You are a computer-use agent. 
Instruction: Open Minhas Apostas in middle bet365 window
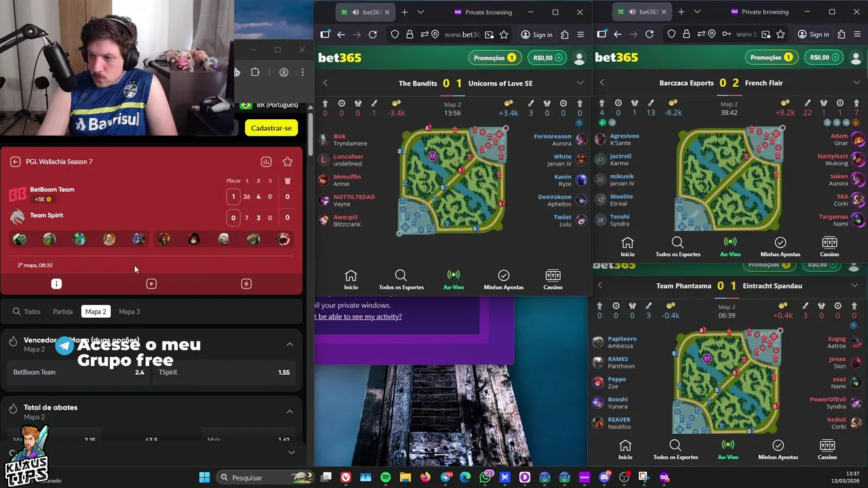[504, 279]
